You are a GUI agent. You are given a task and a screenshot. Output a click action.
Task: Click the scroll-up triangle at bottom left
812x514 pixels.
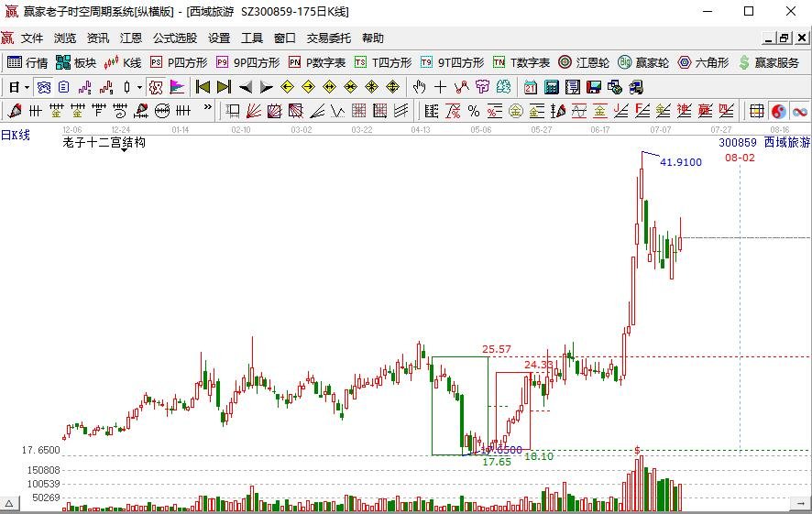click(9, 503)
